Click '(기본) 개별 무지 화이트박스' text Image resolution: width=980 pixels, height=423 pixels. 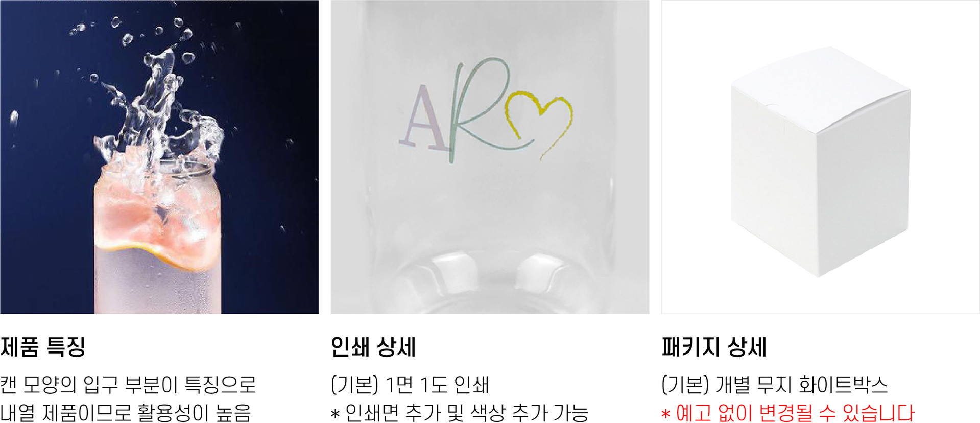click(x=774, y=385)
